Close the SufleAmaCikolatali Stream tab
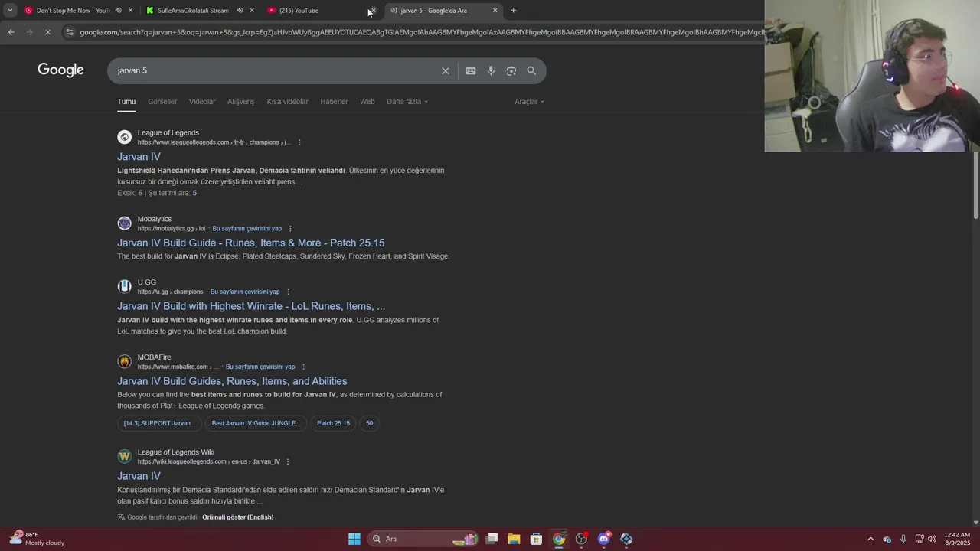The image size is (980, 551). (252, 10)
